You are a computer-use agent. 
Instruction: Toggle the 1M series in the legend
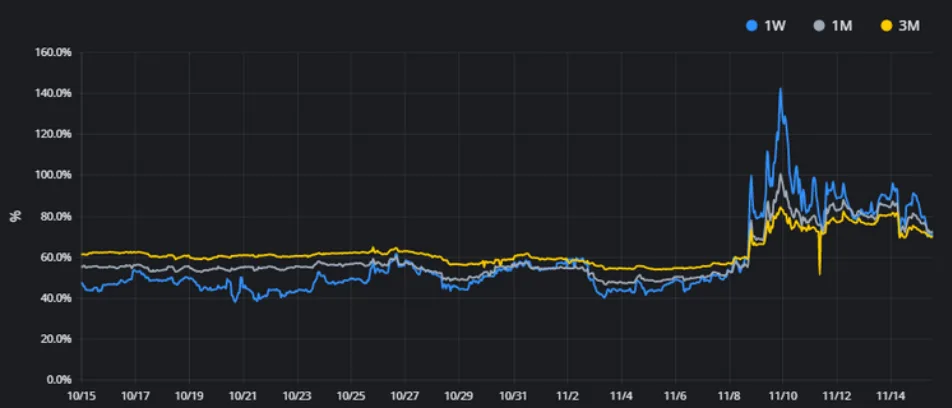click(834, 26)
